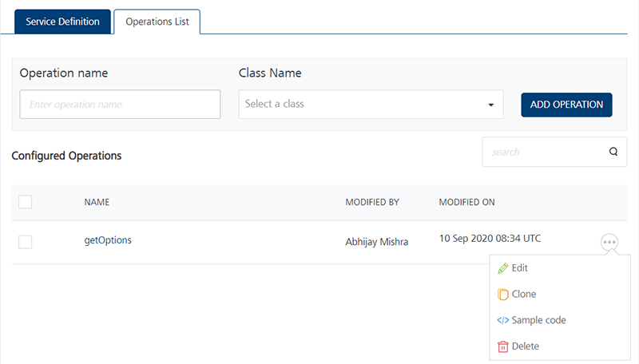This screenshot has width=639, height=364.
Task: Choose Edit from the context menu
Action: [x=520, y=268]
